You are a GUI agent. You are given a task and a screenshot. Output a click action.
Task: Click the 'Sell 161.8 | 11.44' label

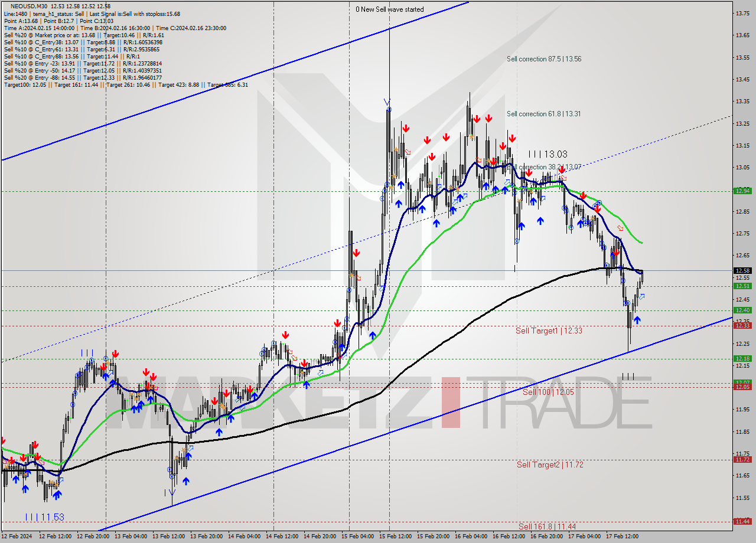[x=547, y=526]
